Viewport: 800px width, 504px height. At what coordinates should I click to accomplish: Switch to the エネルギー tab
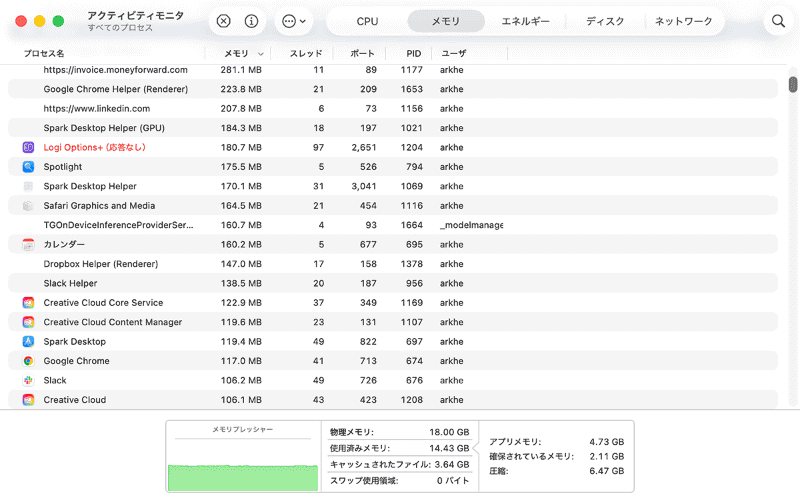click(526, 21)
